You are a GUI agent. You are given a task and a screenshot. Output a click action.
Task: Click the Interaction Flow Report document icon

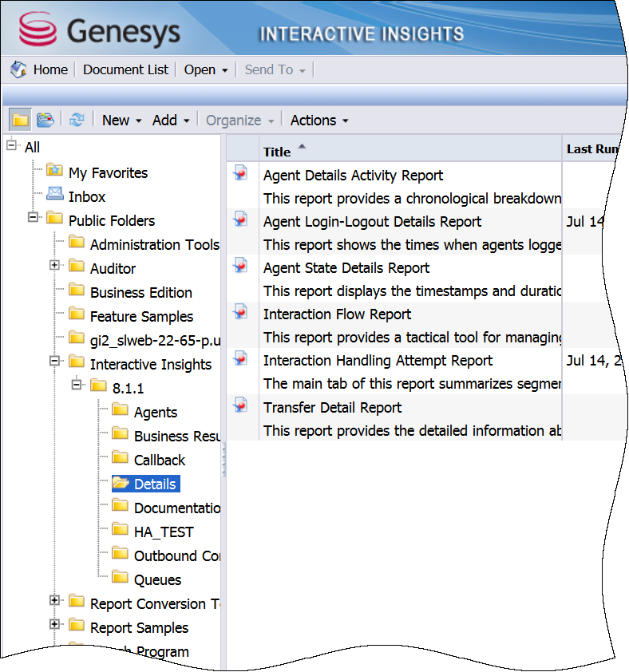coord(240,311)
